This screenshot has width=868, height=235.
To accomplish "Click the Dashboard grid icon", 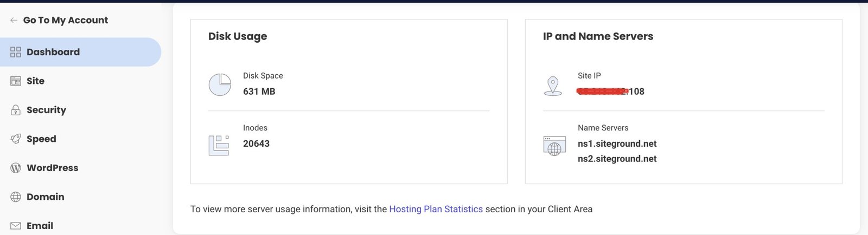I will [16, 52].
